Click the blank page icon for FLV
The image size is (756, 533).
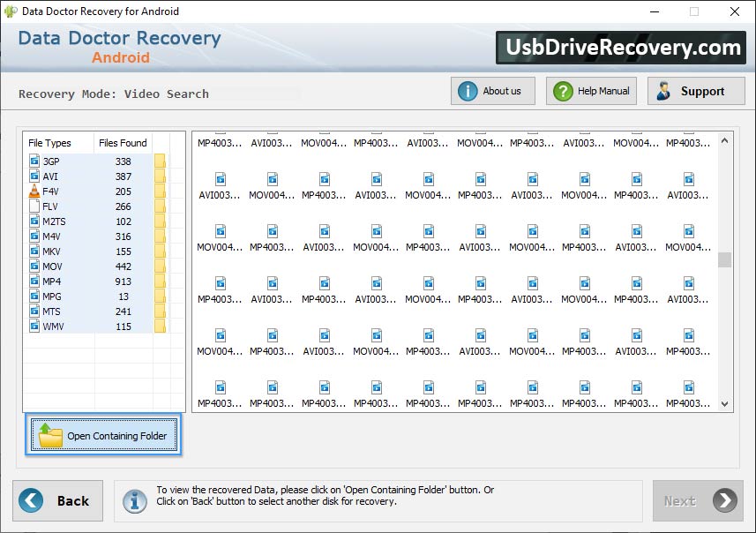pyautogui.click(x=34, y=206)
